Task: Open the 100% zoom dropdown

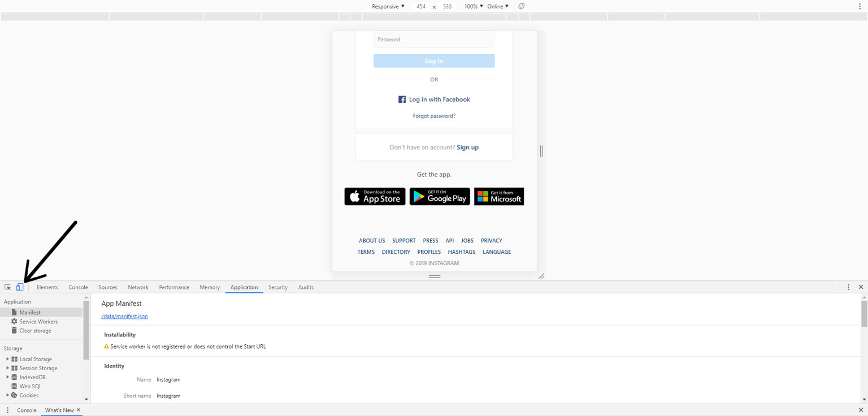Action: tap(474, 6)
